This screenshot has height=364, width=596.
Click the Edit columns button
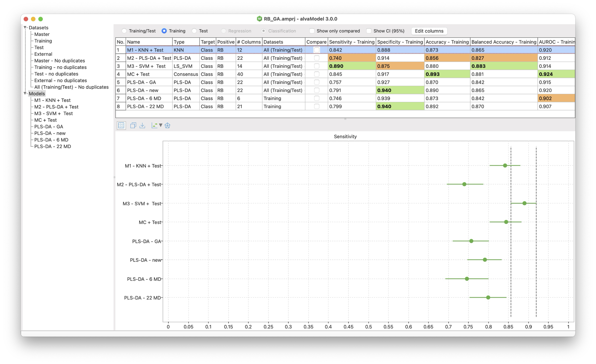tap(429, 31)
